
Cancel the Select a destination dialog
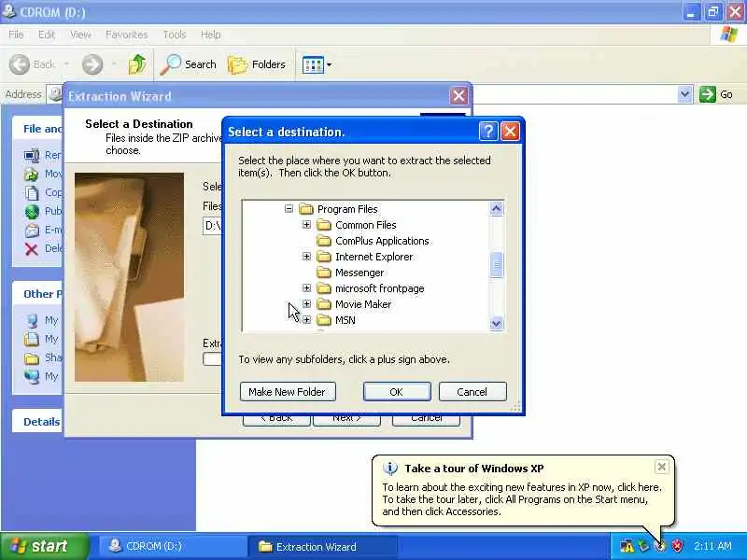click(x=472, y=392)
